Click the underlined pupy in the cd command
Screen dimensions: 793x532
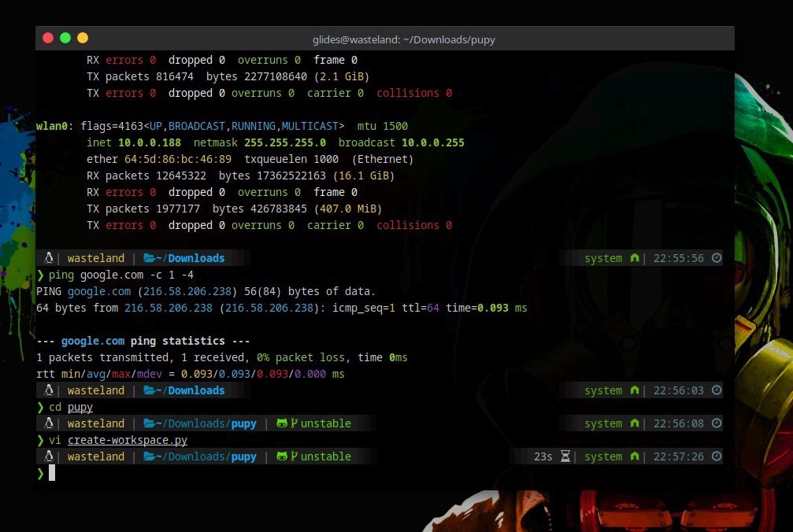tap(80, 407)
